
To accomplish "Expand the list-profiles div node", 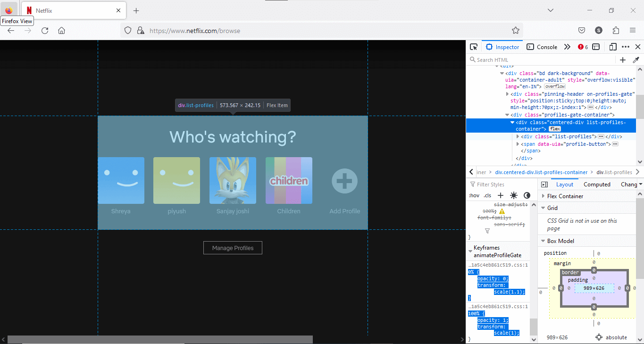I will [518, 137].
